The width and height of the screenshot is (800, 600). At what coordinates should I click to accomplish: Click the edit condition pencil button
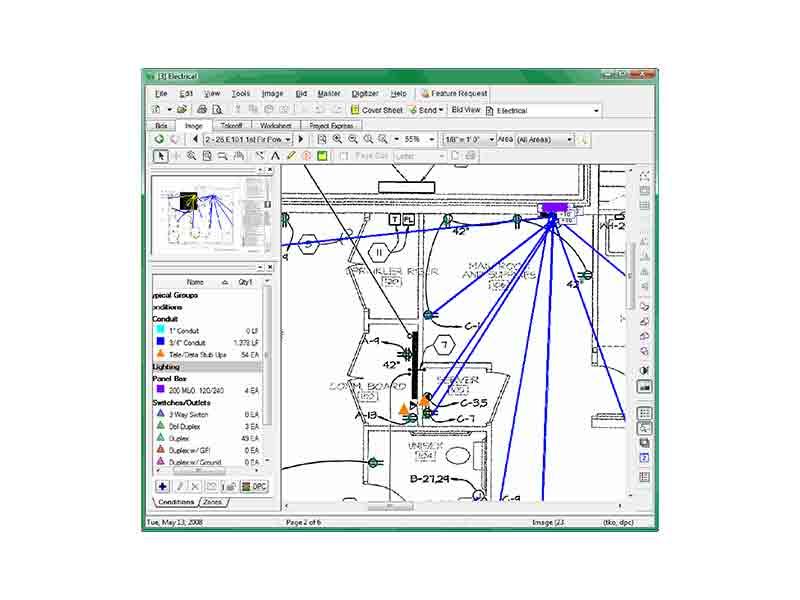(x=180, y=486)
